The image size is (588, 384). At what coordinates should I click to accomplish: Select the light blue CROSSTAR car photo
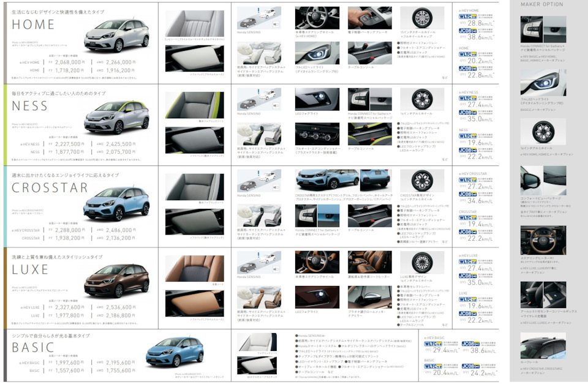tap(118, 203)
